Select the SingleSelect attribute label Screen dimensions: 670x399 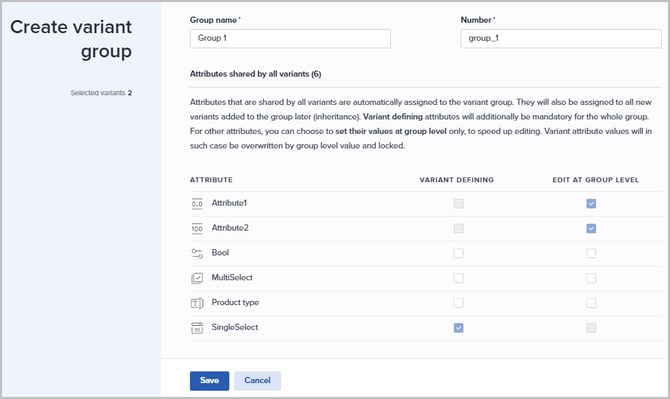pos(235,327)
